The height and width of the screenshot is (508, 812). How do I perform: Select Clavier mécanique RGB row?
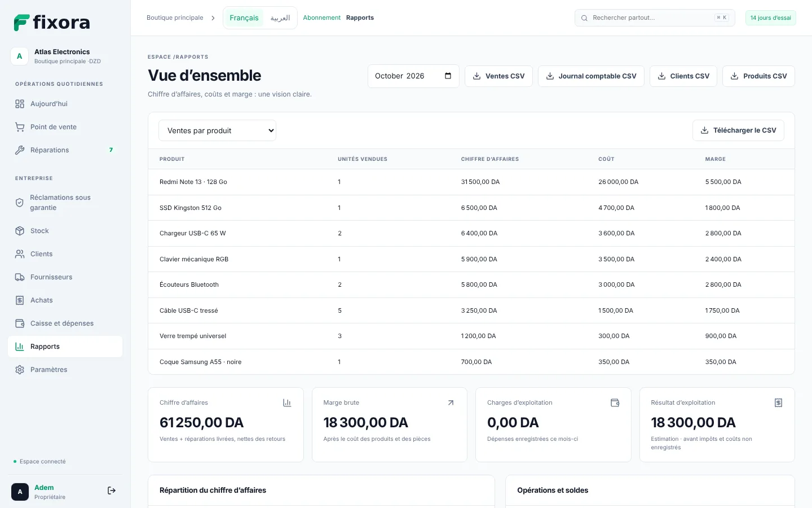471,259
